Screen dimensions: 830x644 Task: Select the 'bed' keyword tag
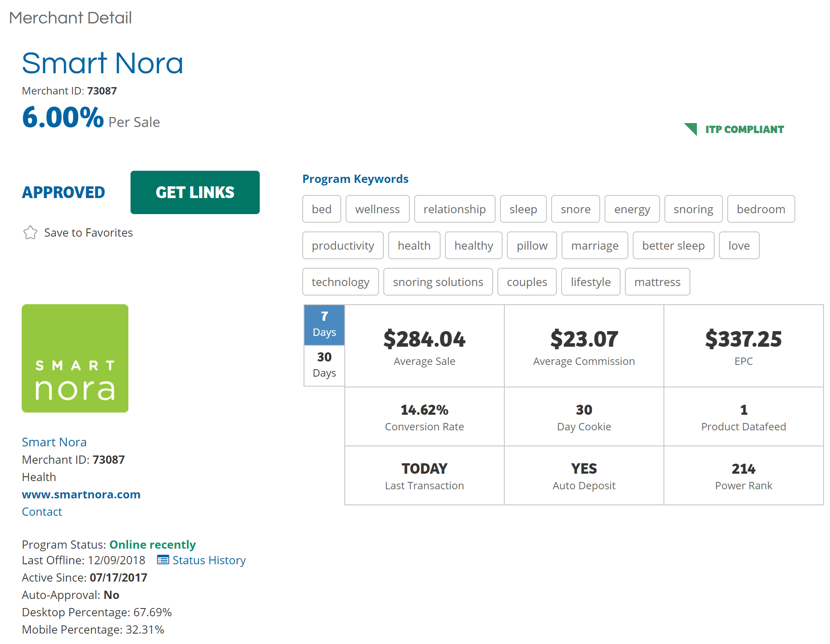click(322, 209)
